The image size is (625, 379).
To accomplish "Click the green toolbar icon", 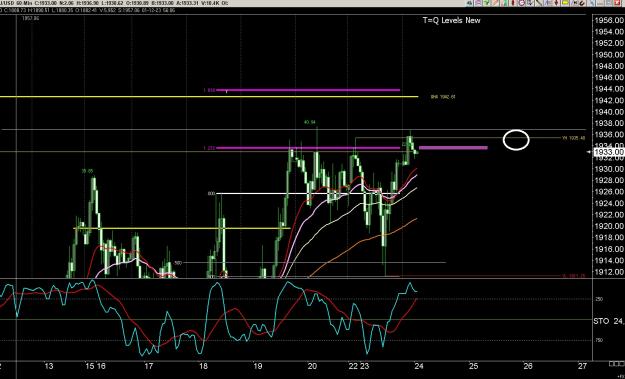I will tap(487, 3).
